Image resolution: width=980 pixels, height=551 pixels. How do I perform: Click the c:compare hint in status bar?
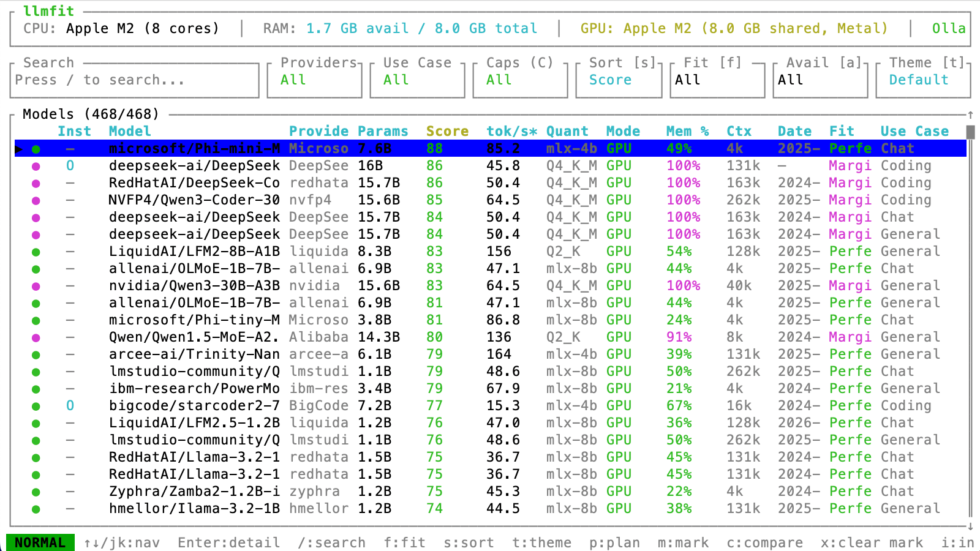764,542
